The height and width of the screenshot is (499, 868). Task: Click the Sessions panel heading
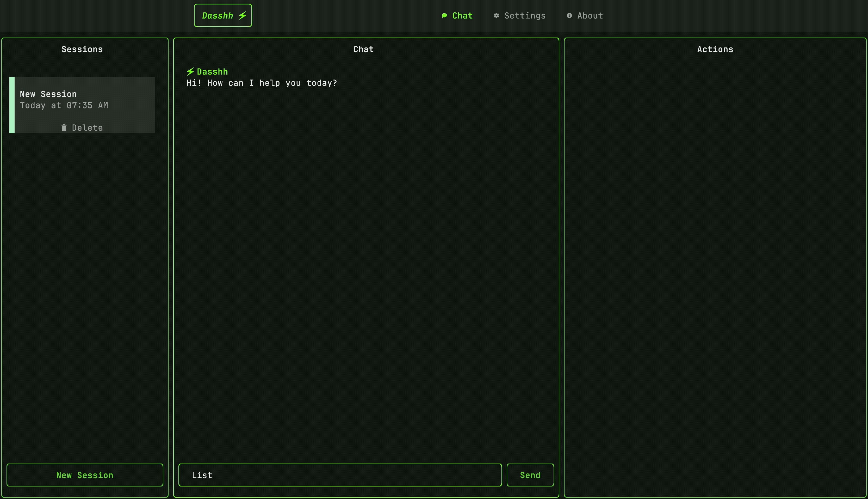82,49
